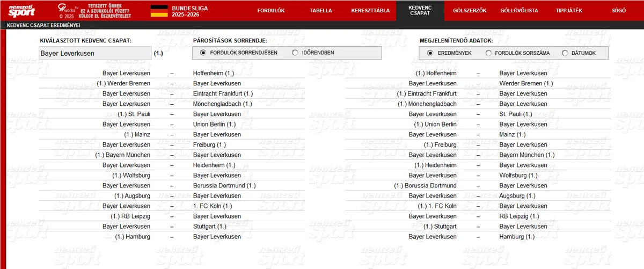The height and width of the screenshot is (269, 644).
Task: Open the Tippjáték tab
Action: (569, 11)
